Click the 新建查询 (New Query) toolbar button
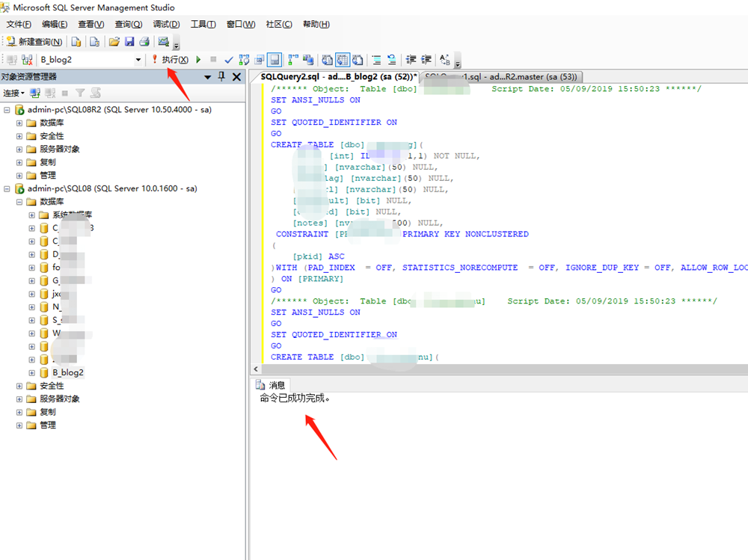The width and height of the screenshot is (748, 560). click(x=35, y=42)
